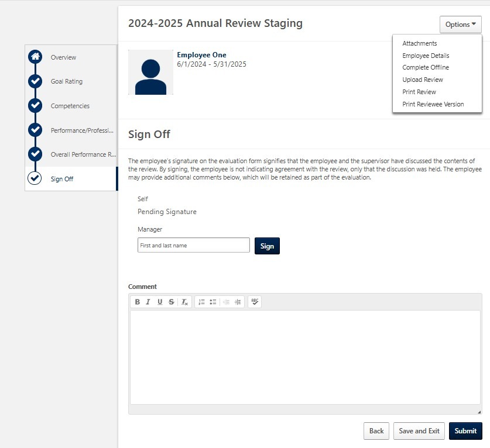The image size is (490, 448).
Task: Go to Performance/Professi... section
Action: point(82,130)
